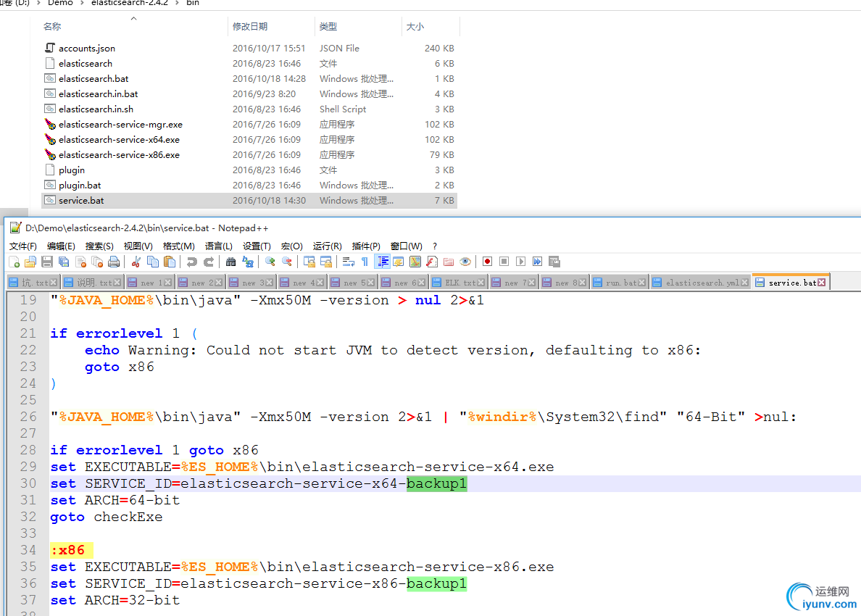Open the 插件(P) menu
The image size is (861, 616).
pos(366,246)
